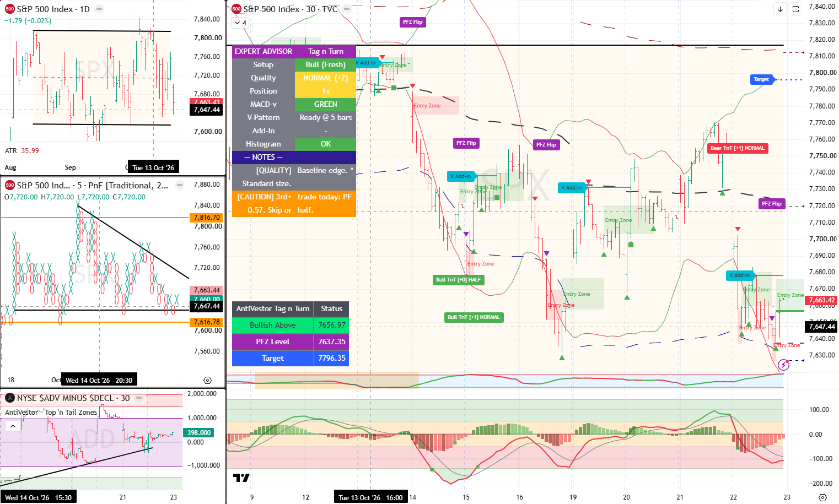Toggle market status pill on NYSE ADD chart title
This screenshot has height=504, width=839.
click(139, 398)
